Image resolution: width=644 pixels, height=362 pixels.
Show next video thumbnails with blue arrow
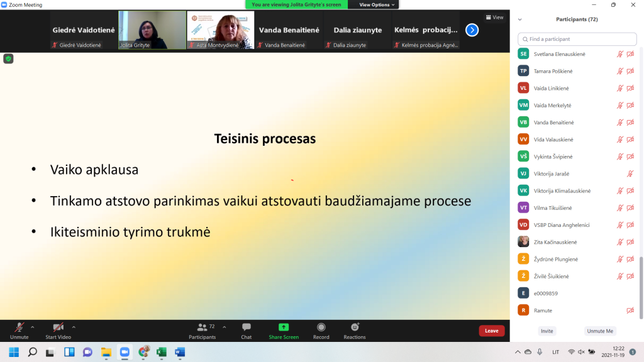(x=472, y=30)
